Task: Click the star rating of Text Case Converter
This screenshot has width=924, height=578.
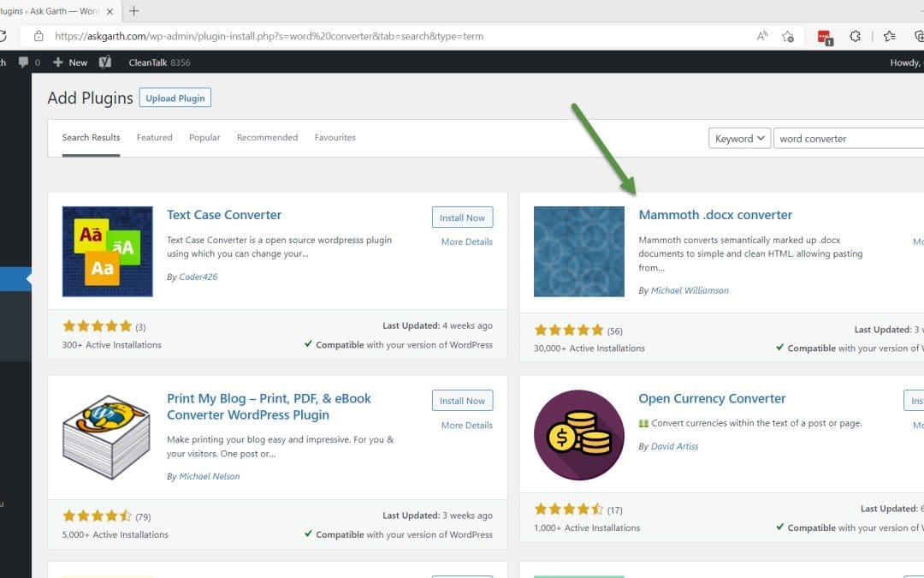Action: pos(98,325)
